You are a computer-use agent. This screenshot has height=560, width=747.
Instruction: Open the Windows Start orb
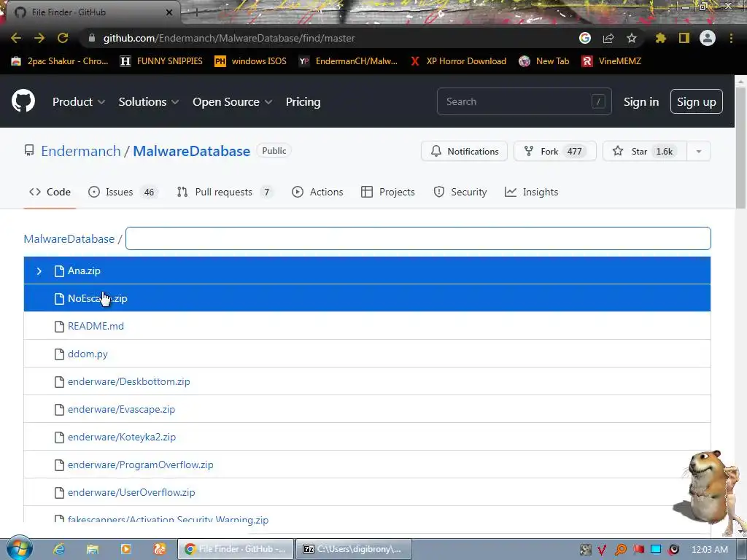coord(19,548)
